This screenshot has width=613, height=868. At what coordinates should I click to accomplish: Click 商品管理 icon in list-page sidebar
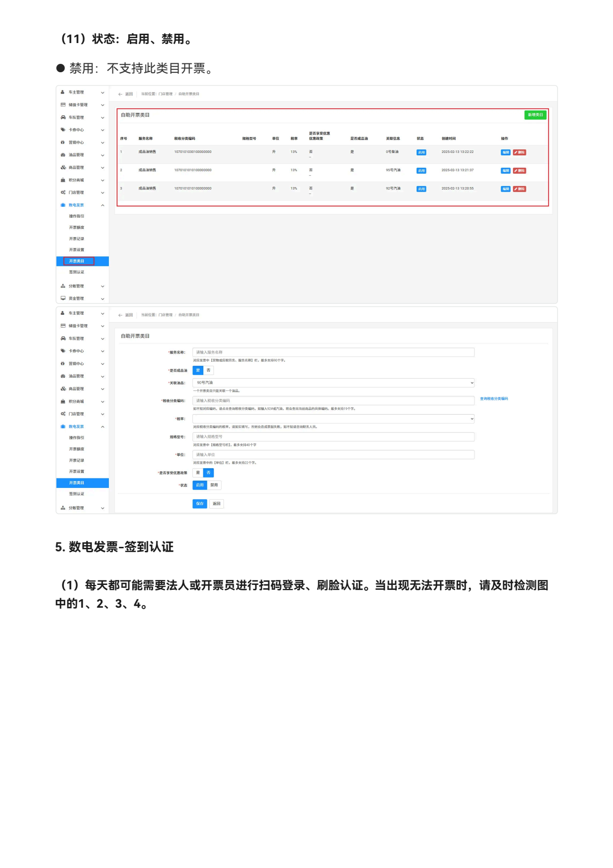[x=63, y=167]
